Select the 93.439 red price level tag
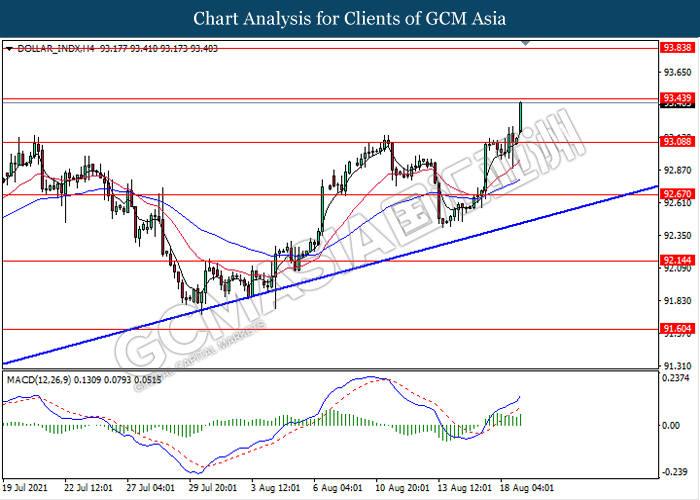Viewport: 700px width, 500px height. point(677,98)
